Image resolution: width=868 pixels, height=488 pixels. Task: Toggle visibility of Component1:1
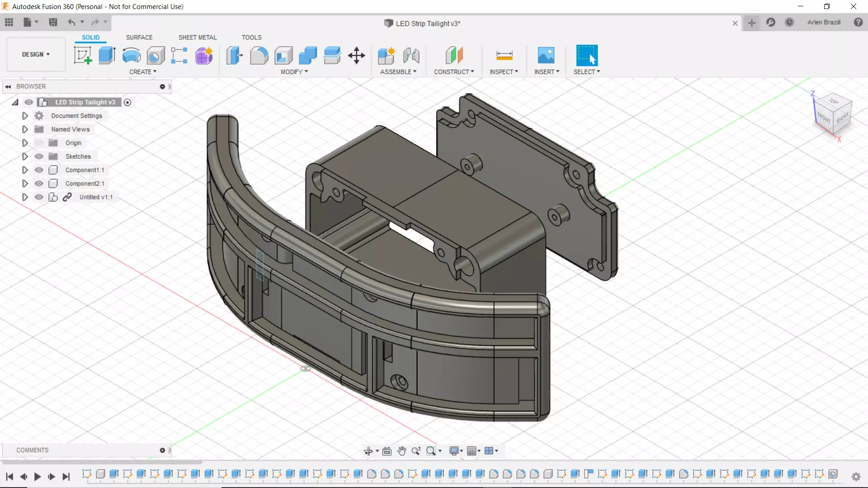click(x=39, y=170)
